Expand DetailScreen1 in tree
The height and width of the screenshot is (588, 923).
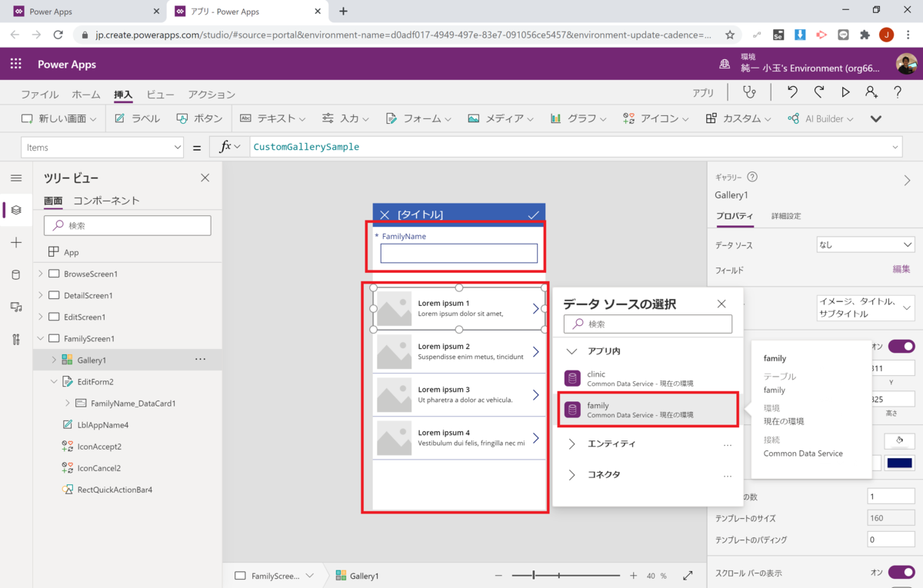[40, 295]
